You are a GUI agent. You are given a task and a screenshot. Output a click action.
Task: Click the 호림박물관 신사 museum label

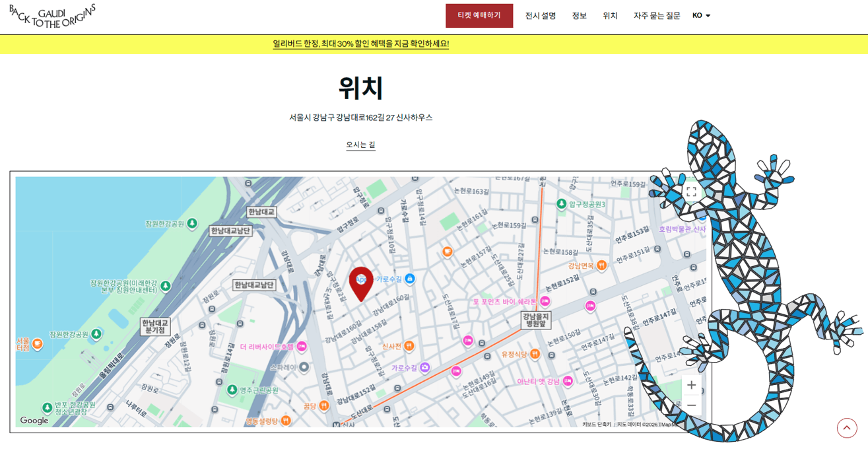pos(682,229)
